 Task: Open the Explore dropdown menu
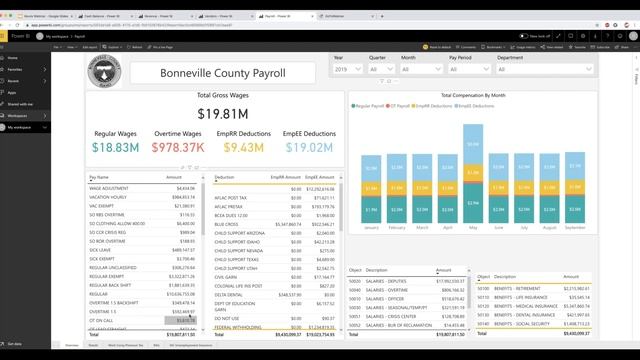(112, 47)
